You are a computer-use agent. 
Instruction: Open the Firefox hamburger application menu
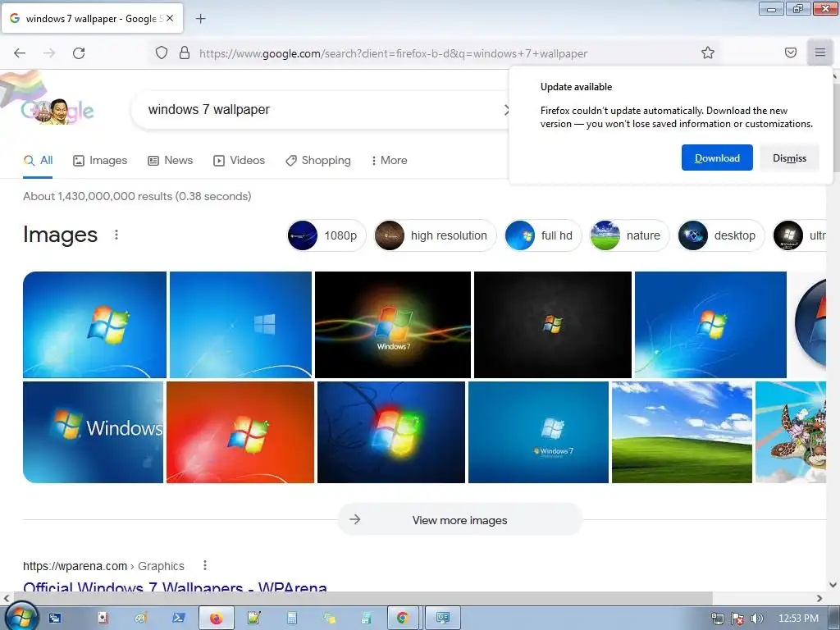820,52
